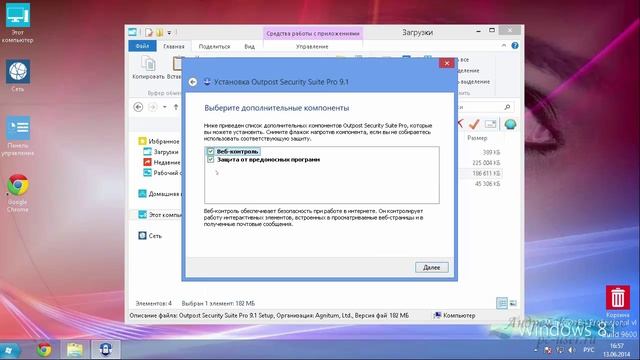Click Explorer forward navigation arrow
640x360 pixels.
point(153,107)
